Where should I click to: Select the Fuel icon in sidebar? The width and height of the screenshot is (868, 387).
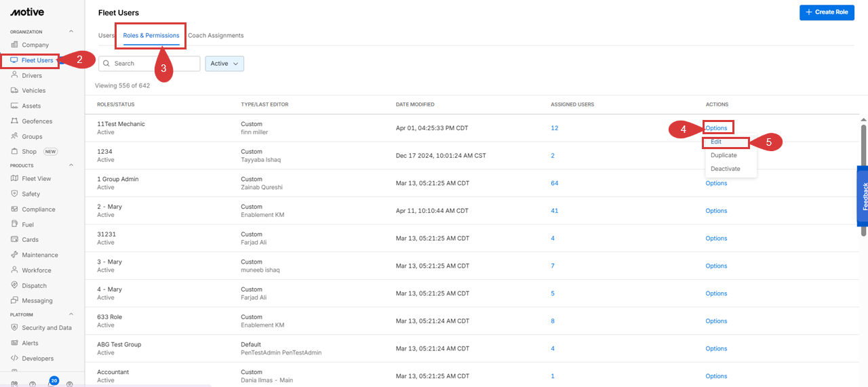point(14,224)
